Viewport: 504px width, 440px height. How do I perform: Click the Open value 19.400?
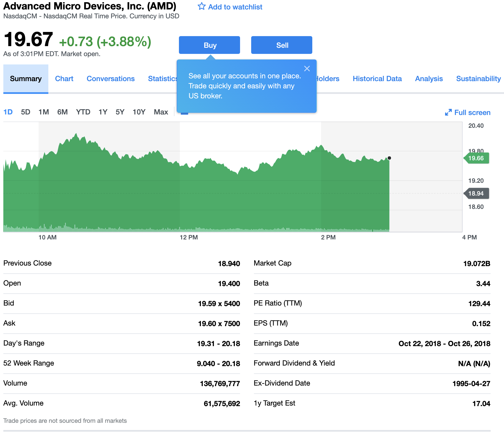pyautogui.click(x=229, y=284)
